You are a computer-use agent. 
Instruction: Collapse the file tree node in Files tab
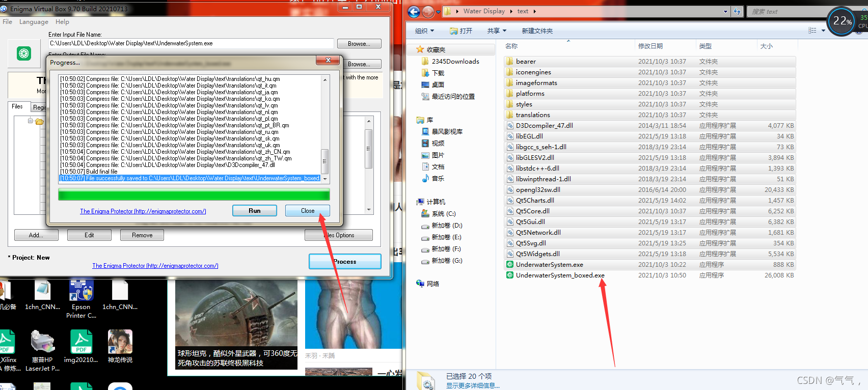[x=30, y=121]
